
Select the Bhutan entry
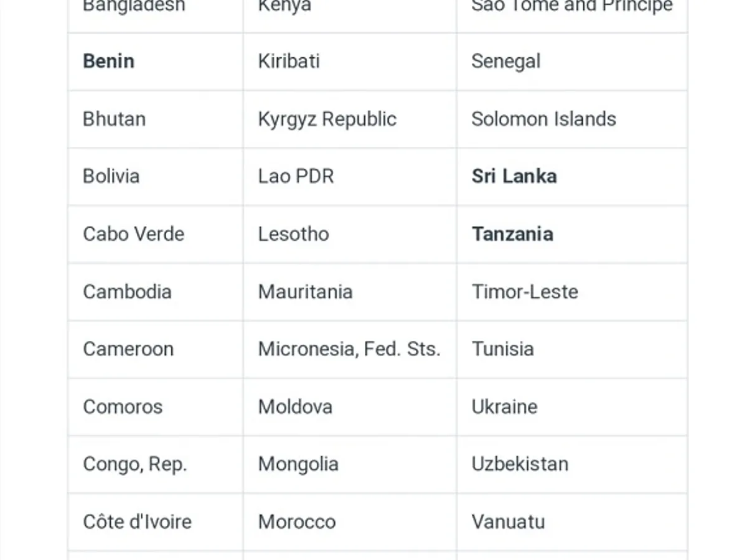pos(114,119)
